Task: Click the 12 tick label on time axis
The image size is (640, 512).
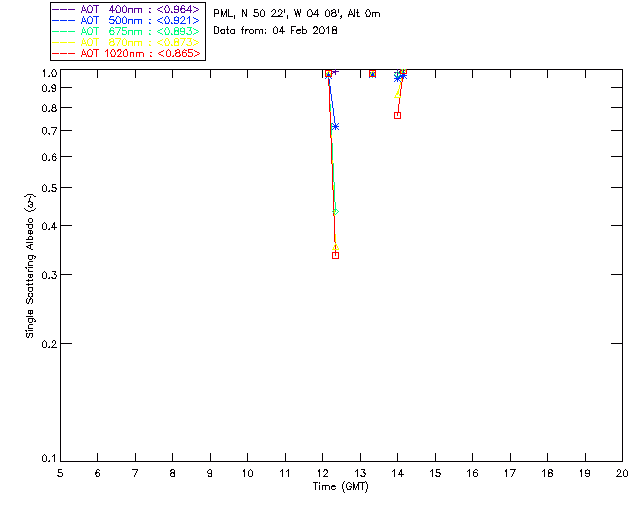Action: (x=322, y=472)
